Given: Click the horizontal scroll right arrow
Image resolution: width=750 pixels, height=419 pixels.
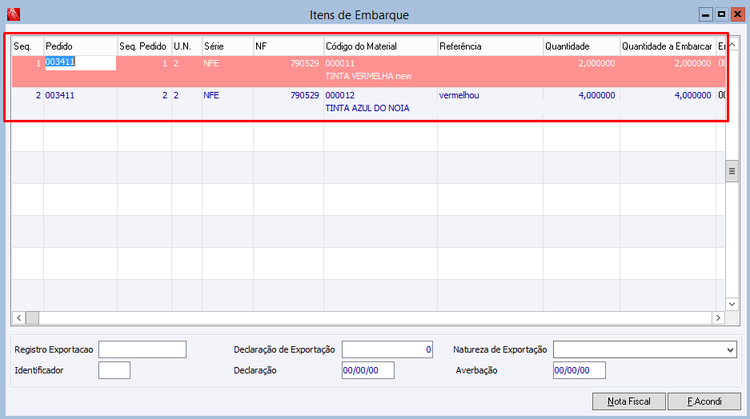Looking at the screenshot, I should pyautogui.click(x=718, y=318).
